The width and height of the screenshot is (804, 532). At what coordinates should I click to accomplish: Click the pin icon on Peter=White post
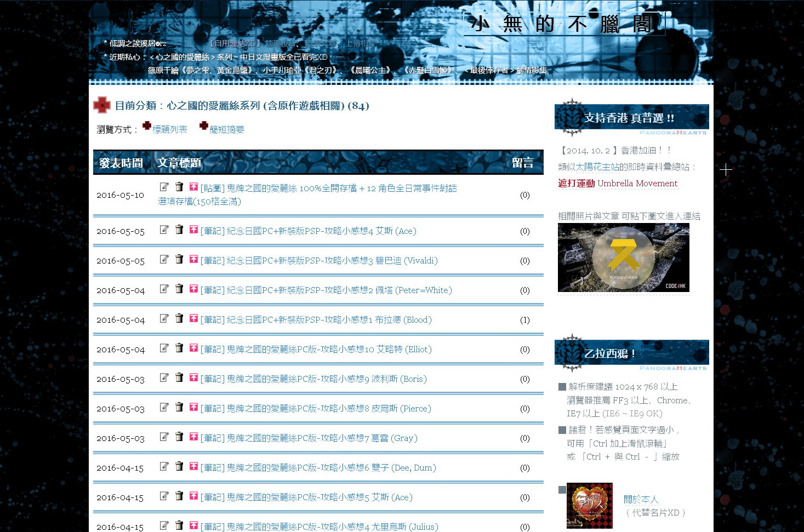(x=193, y=289)
